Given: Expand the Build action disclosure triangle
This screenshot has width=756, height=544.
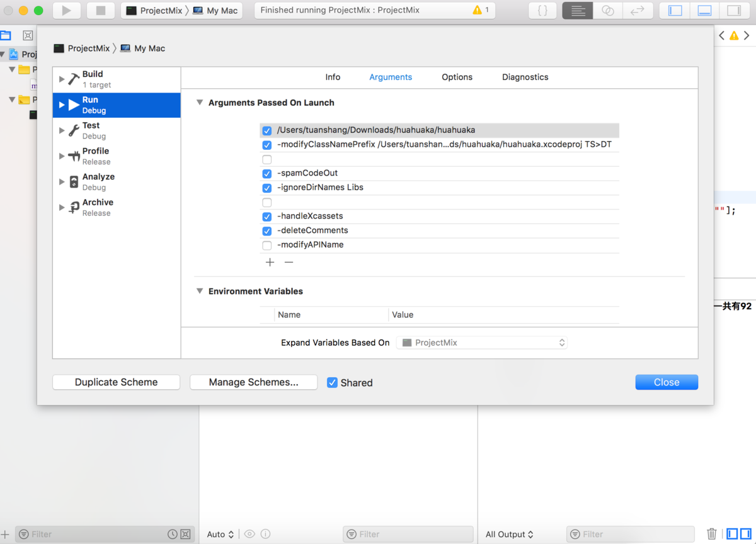Looking at the screenshot, I should click(62, 79).
